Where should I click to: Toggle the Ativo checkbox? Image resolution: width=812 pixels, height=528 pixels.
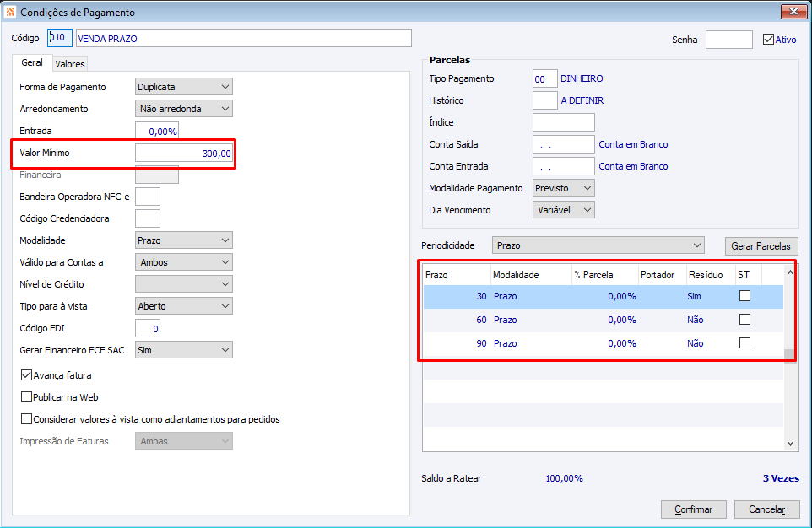tap(768, 40)
